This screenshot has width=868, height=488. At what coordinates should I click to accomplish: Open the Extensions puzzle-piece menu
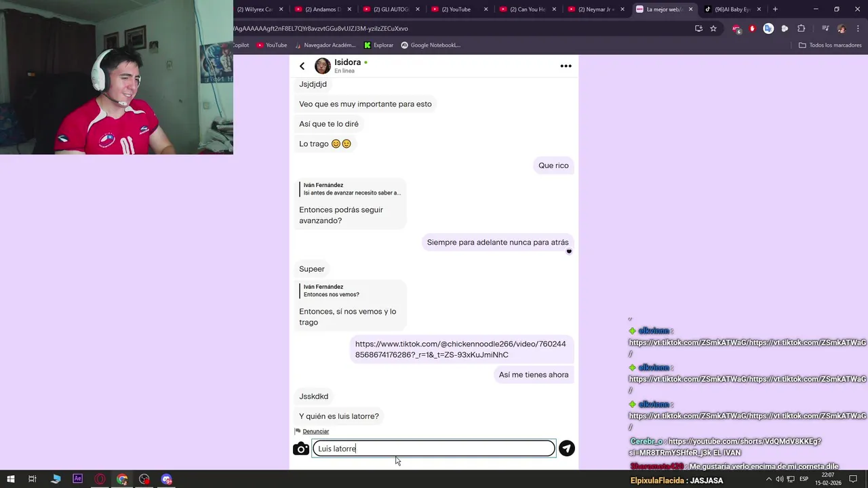point(801,28)
